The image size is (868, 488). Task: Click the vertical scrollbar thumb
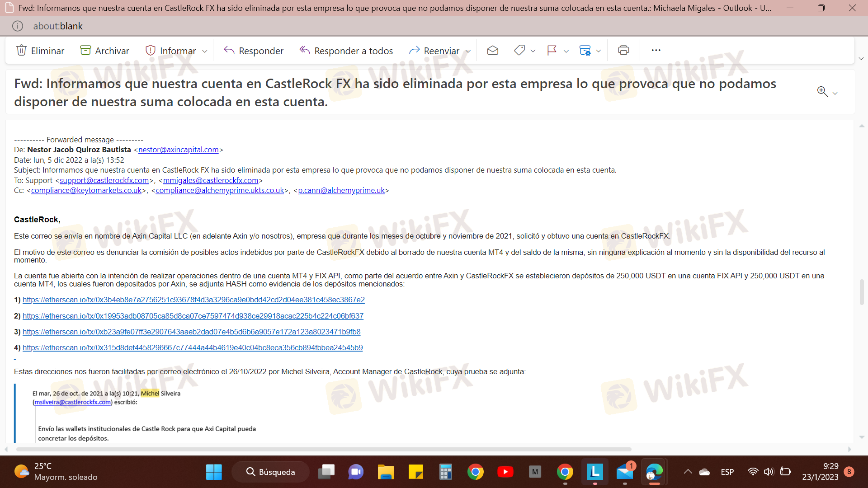[x=862, y=292]
